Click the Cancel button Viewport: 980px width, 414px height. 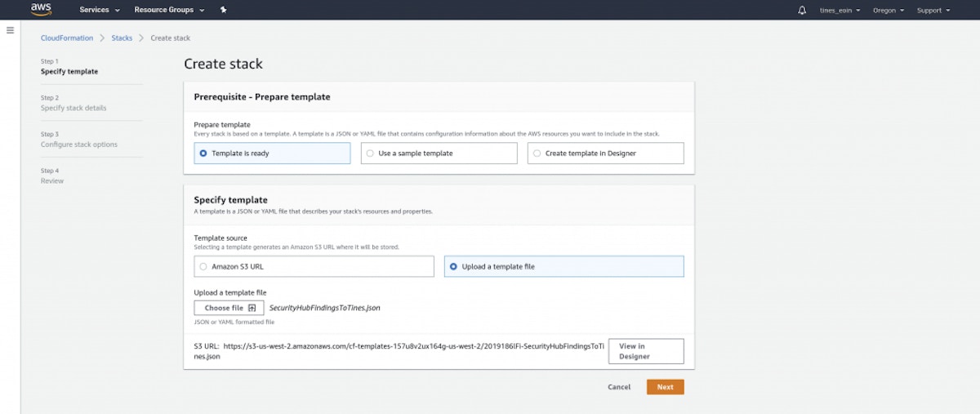point(619,387)
